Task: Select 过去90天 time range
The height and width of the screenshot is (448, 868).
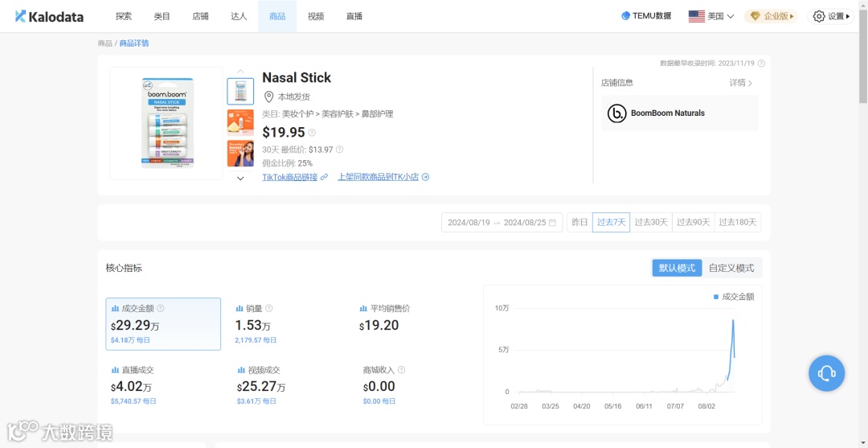Action: click(693, 223)
